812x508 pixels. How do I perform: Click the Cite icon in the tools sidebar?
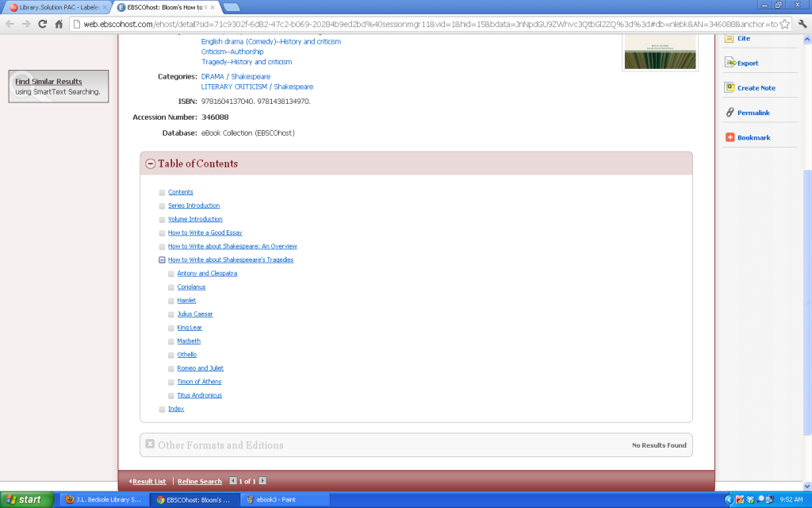730,38
